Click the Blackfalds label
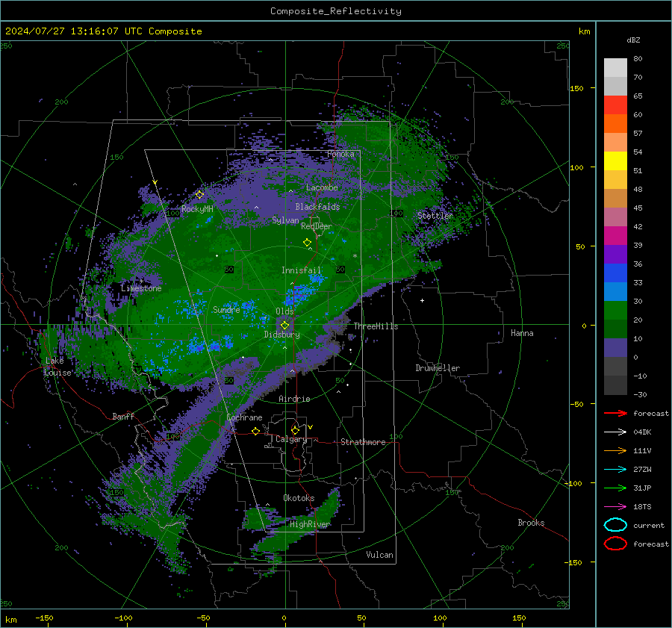This screenshot has width=672, height=628. pyautogui.click(x=317, y=207)
